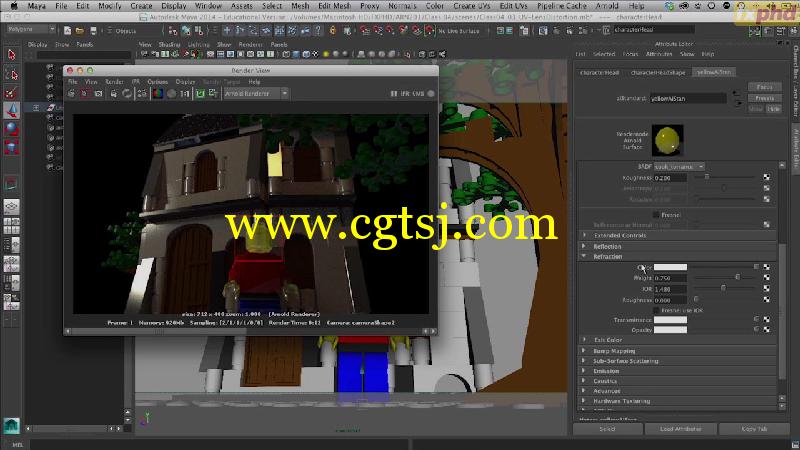Open Mesh menu in main menu bar
This screenshot has width=800, height=450.
[x=300, y=6]
